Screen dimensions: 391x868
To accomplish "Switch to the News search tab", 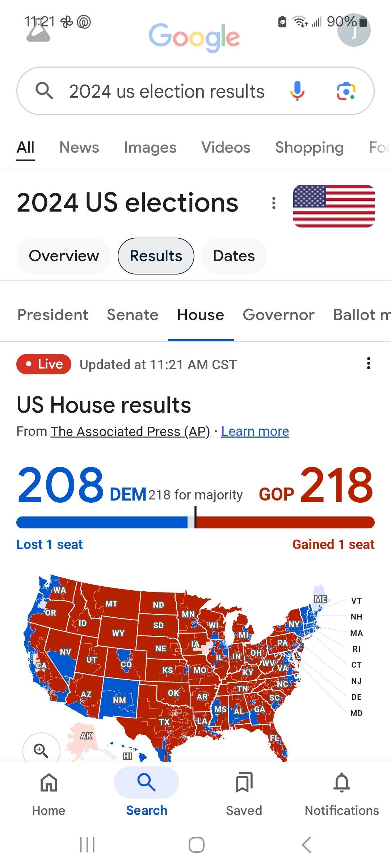I will coord(79,148).
